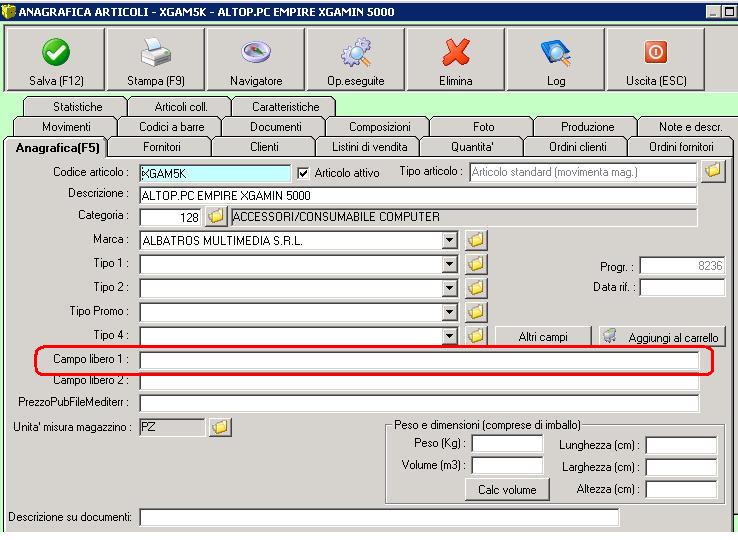View the Ordini fornitori tab
Screen dimensions: 738x540
(681, 147)
